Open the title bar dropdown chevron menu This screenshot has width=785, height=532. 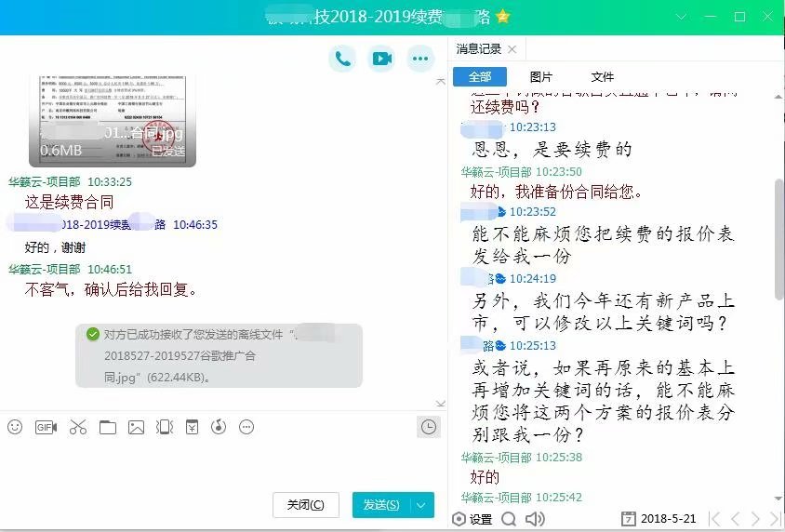point(681,17)
